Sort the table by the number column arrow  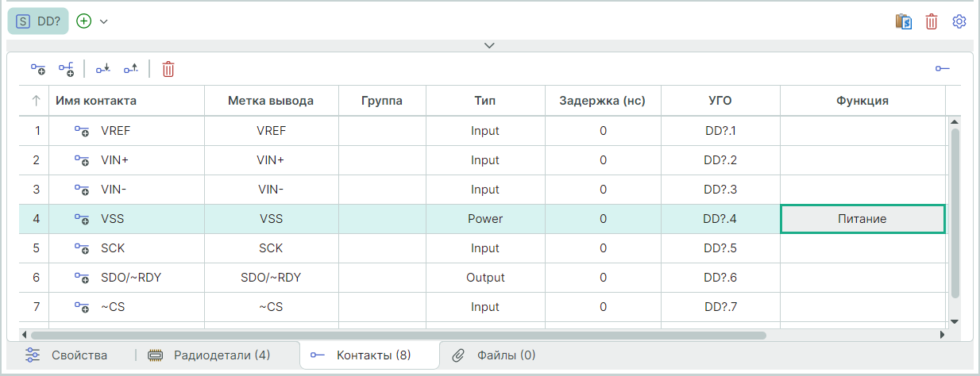pos(36,101)
